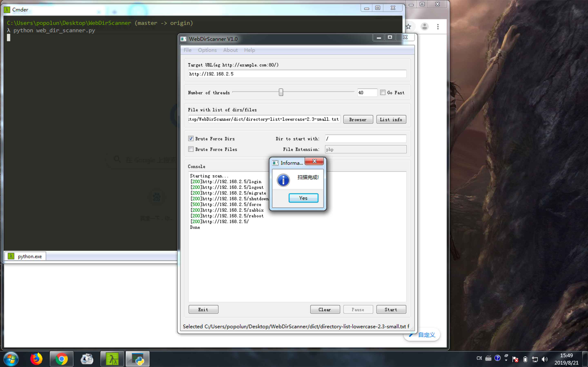The image size is (588, 367).
Task: Click the Target URL input field
Action: tap(297, 74)
